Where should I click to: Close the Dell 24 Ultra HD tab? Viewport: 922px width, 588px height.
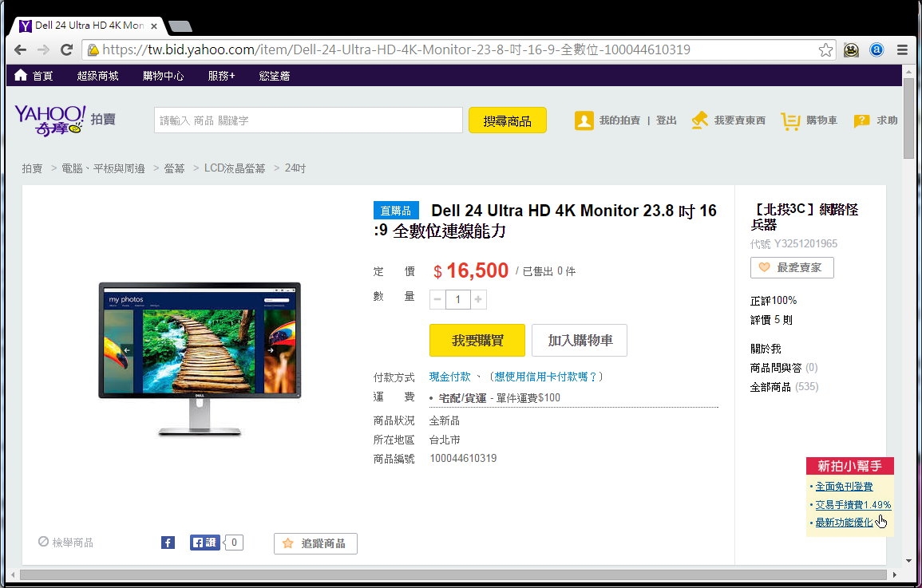pyautogui.click(x=154, y=26)
